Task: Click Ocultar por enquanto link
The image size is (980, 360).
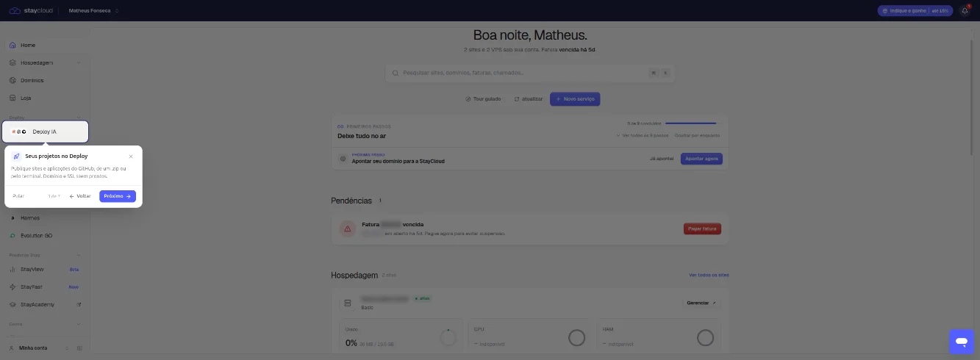Action: 697,135
